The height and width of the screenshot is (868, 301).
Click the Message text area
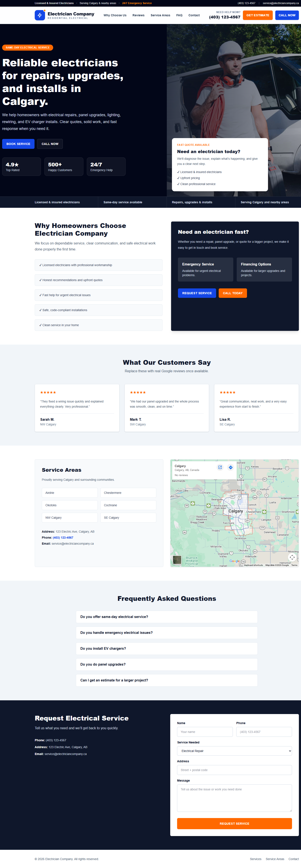234,798
